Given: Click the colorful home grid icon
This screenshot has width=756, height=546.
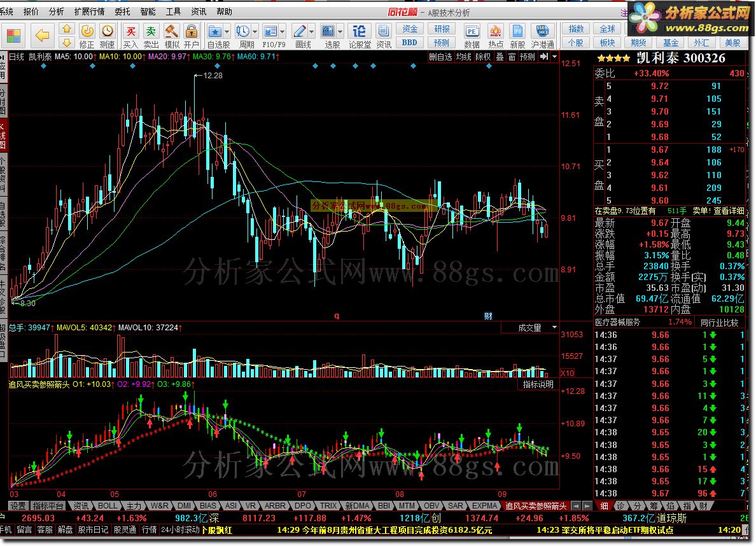Looking at the screenshot, I should pyautogui.click(x=13, y=36).
